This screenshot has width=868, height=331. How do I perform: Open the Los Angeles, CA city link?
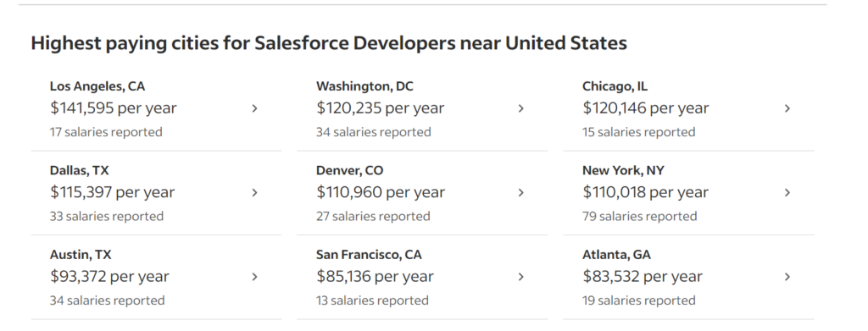[97, 86]
